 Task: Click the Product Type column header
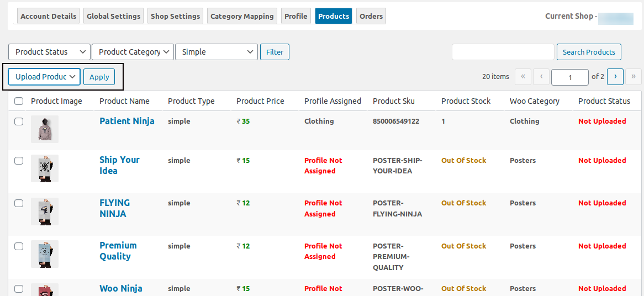point(192,101)
